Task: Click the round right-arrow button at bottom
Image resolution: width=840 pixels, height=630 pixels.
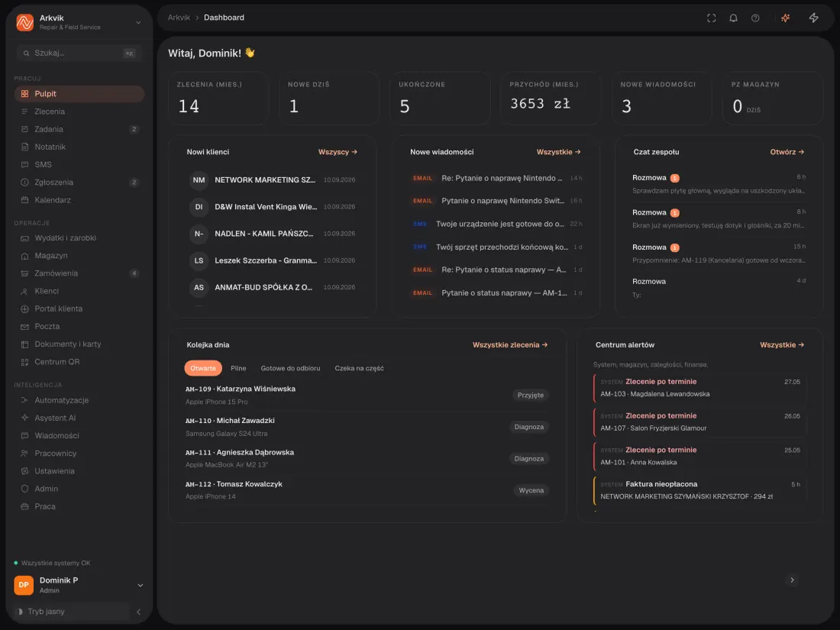Action: 793,580
